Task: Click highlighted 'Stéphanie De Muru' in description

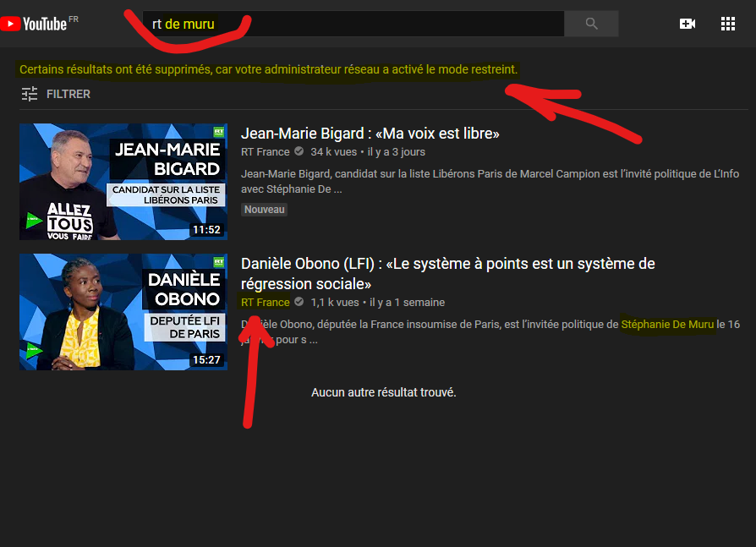Action: [667, 325]
